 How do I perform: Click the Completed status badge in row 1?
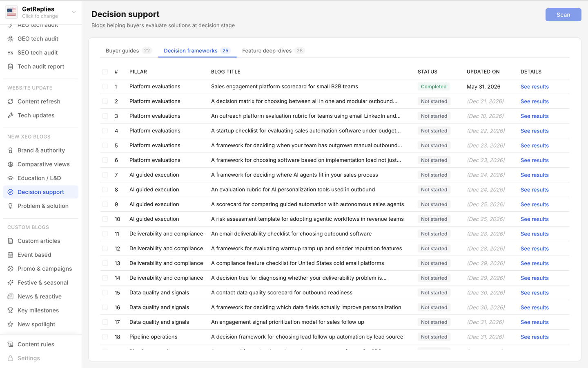click(434, 87)
